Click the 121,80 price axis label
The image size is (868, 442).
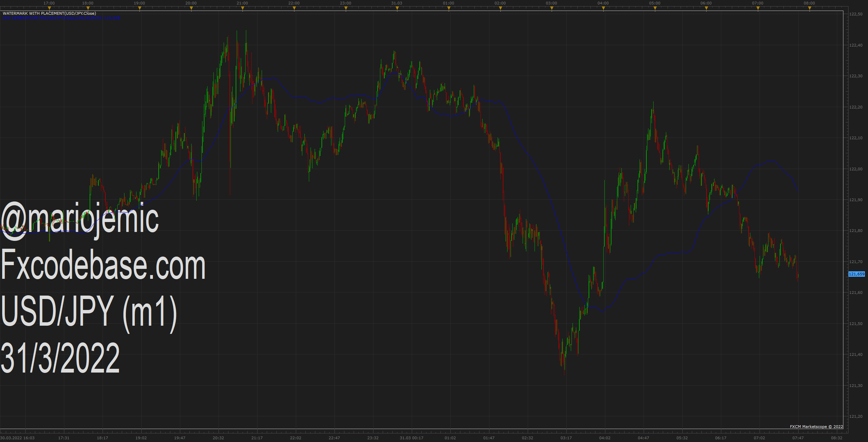pyautogui.click(x=856, y=231)
